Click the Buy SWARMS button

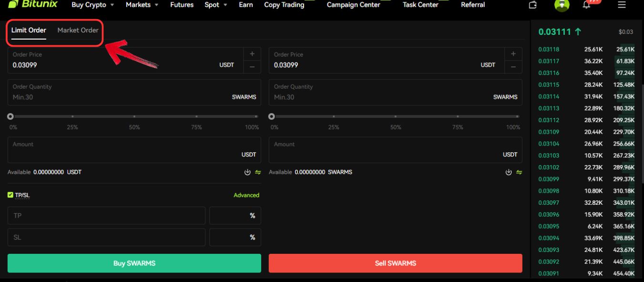(x=134, y=263)
